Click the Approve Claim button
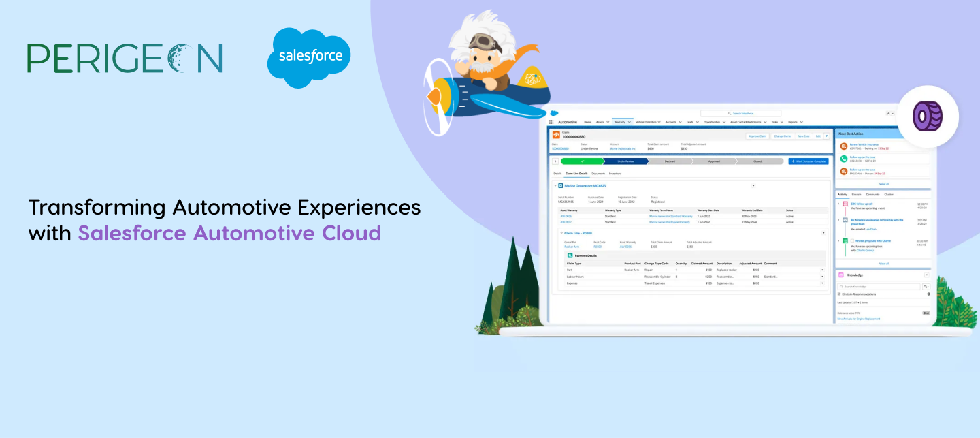This screenshot has height=438, width=980. coord(757,136)
